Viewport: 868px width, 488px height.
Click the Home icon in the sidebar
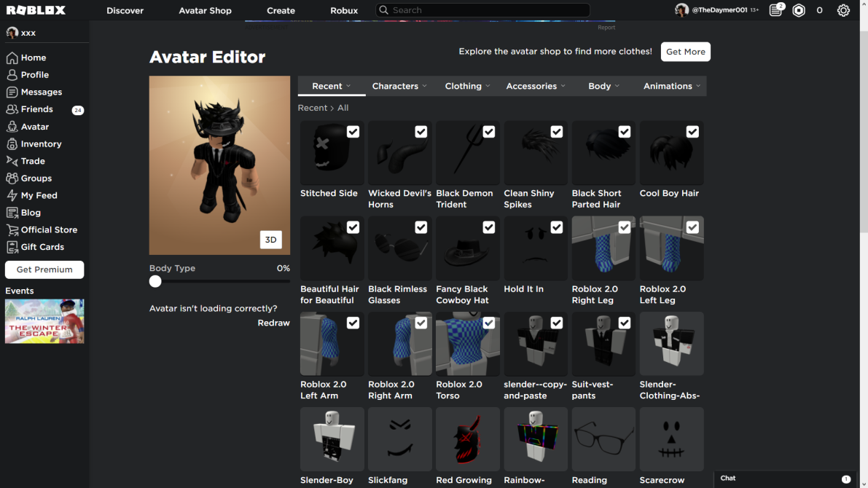click(12, 58)
